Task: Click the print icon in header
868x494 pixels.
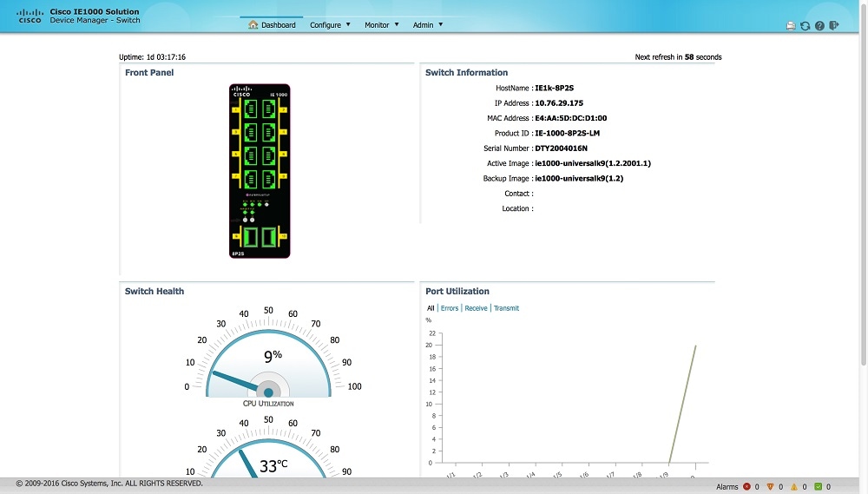Action: coord(791,25)
